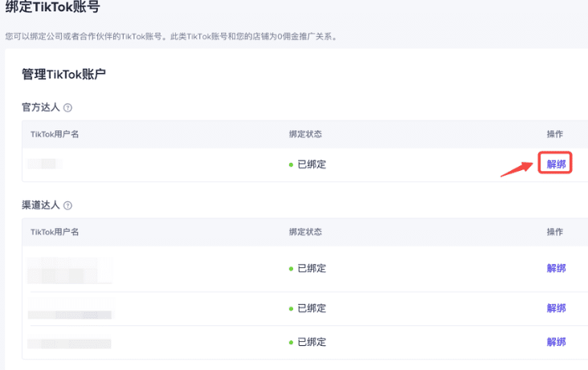Select the first blurred 渠道达人 username
588x370 pixels.
pyautogui.click(x=70, y=270)
